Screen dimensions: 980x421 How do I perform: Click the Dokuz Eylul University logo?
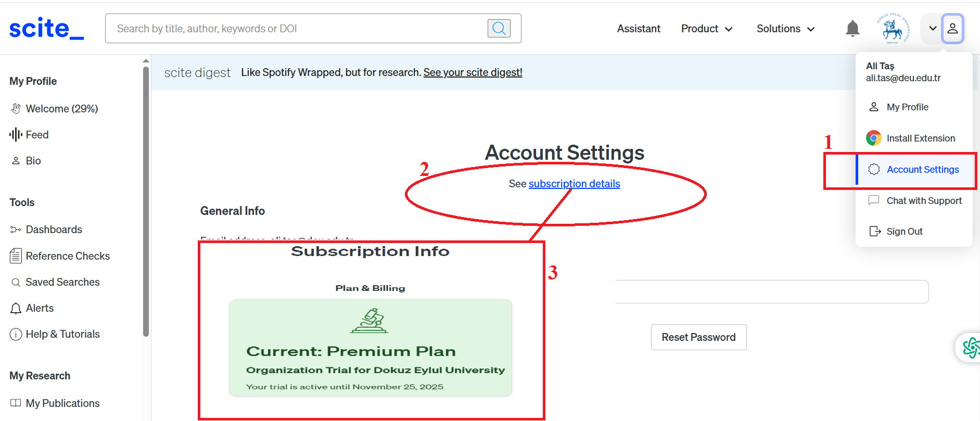893,29
